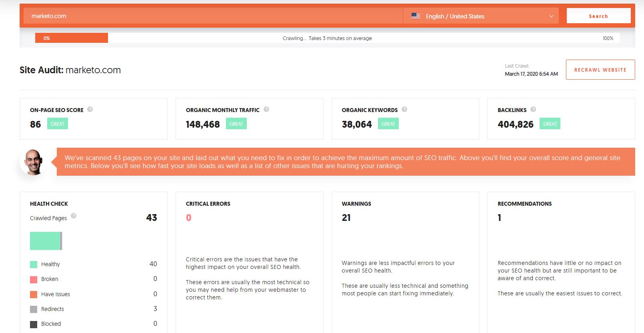The image size is (644, 333).
Task: Click the help icon beside Backlinks
Action: point(533,109)
